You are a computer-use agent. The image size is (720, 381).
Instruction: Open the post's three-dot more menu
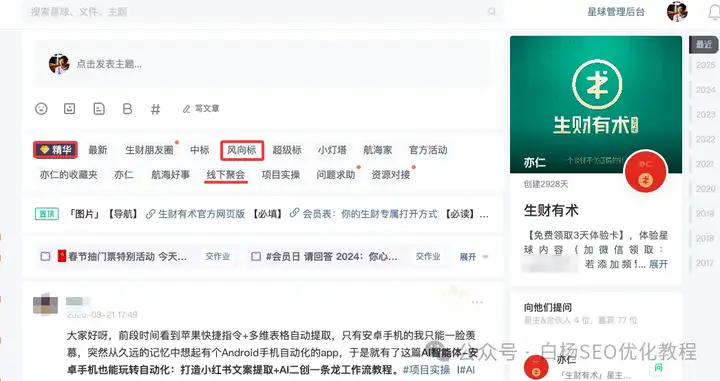point(477,302)
